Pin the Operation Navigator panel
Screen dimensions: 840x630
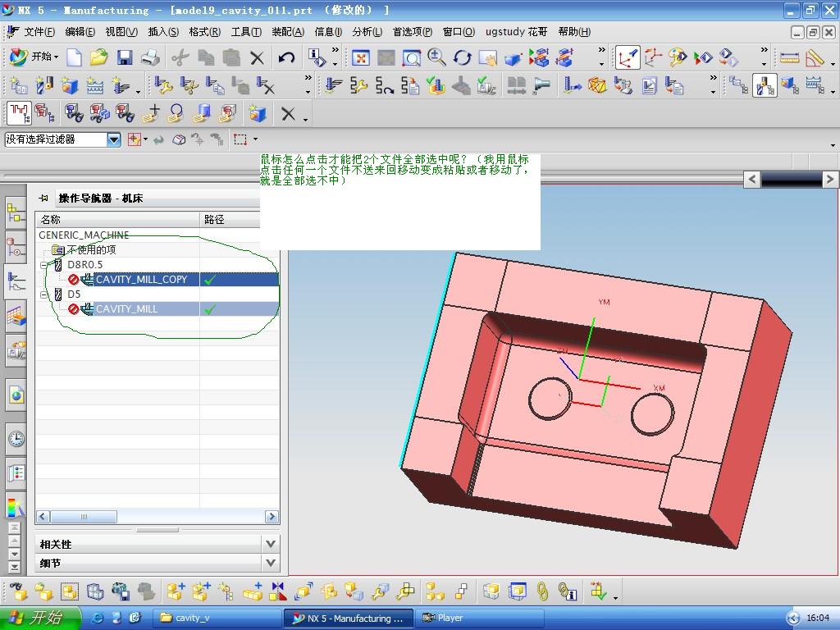pyautogui.click(x=43, y=199)
